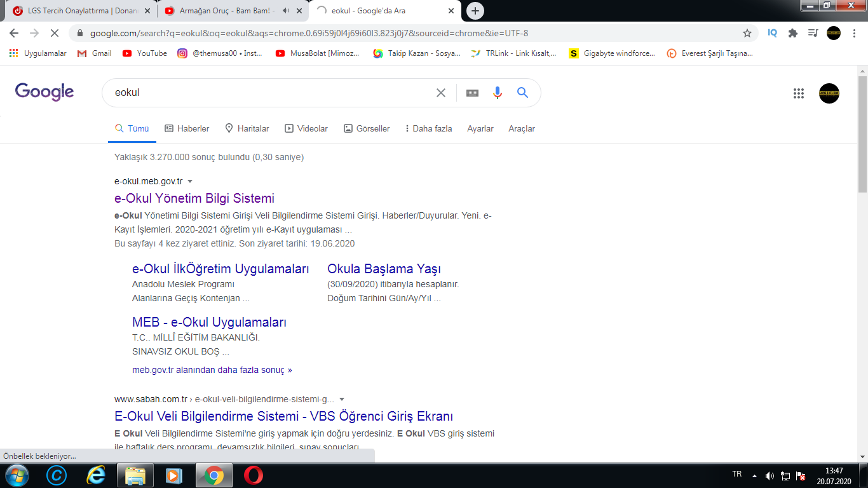Expand options arrow next to e-okul.meb.gov.tr result
This screenshot has width=868, height=488.
coord(190,181)
